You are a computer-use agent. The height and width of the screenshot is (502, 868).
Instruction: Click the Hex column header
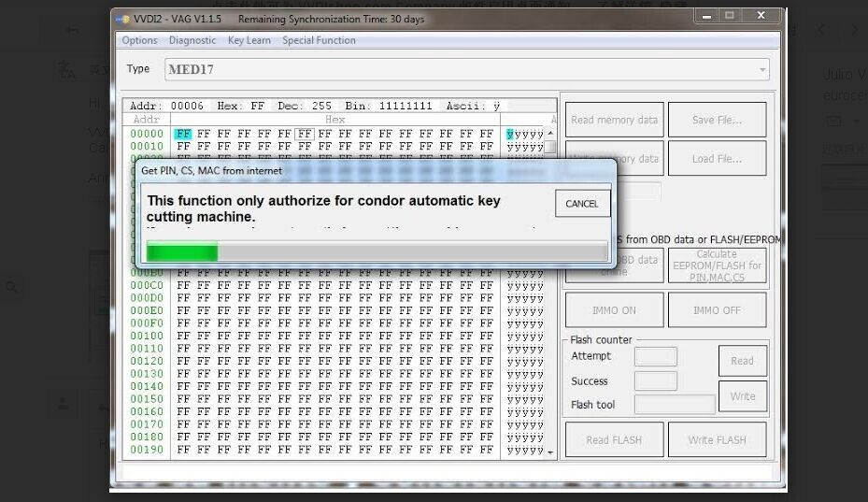pos(335,119)
